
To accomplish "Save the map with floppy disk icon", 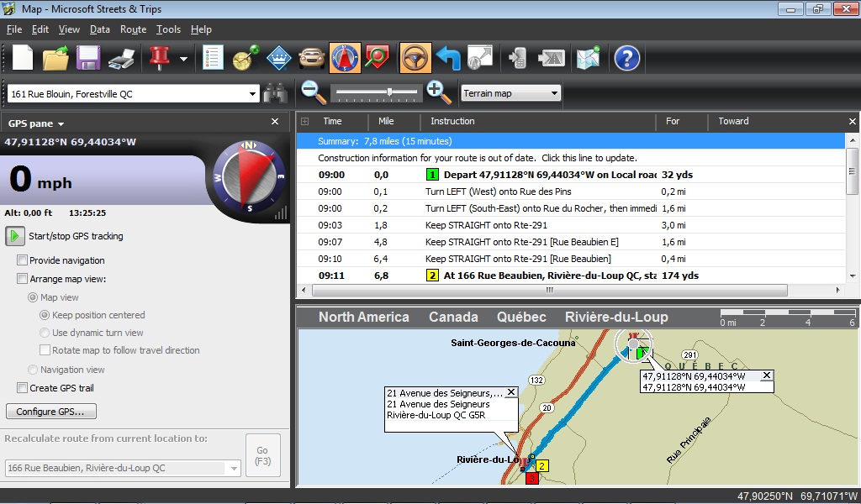I will pyautogui.click(x=87, y=58).
